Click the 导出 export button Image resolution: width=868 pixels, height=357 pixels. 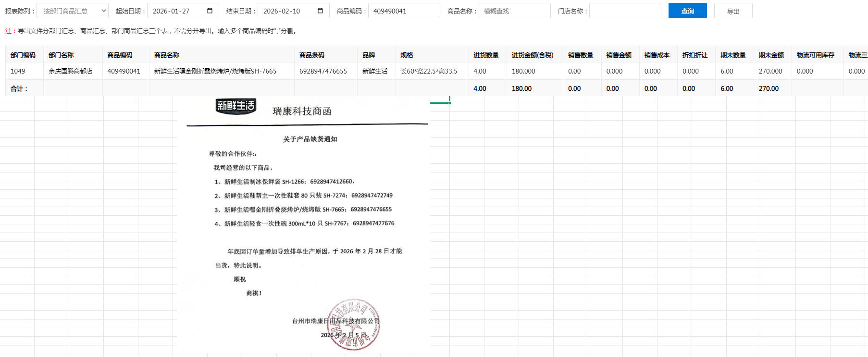(x=733, y=11)
